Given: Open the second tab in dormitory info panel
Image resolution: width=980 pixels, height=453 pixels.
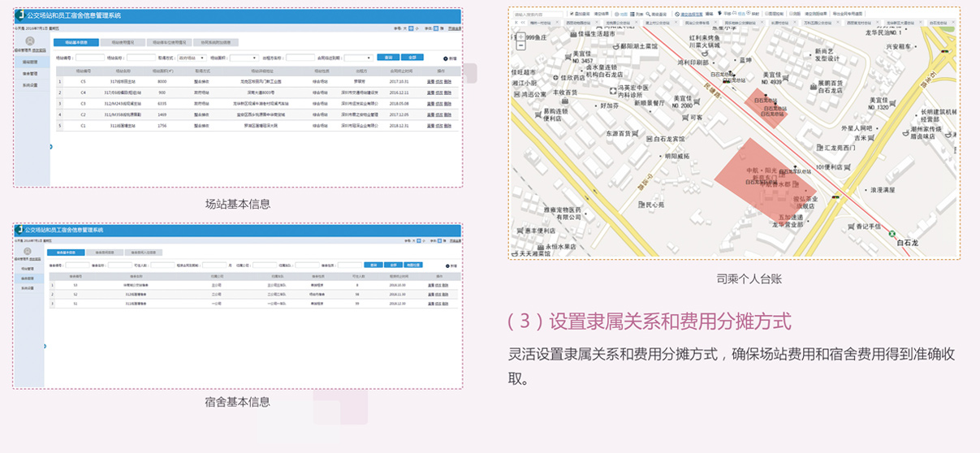Looking at the screenshot, I should pos(104,252).
